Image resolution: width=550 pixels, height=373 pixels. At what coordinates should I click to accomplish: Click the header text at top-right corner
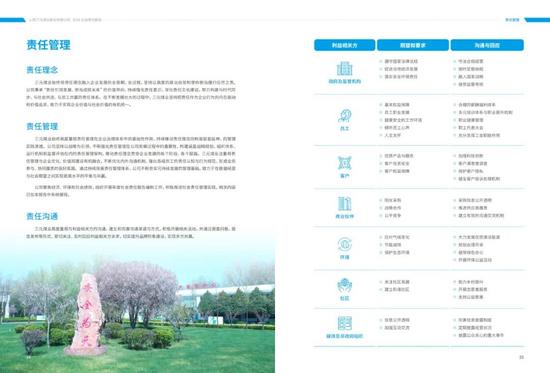tap(512, 20)
